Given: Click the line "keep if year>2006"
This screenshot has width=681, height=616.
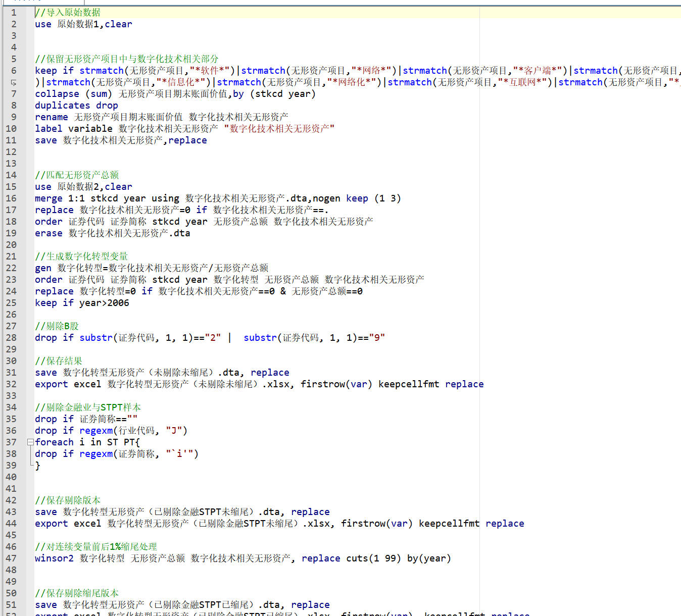Looking at the screenshot, I should (x=82, y=302).
